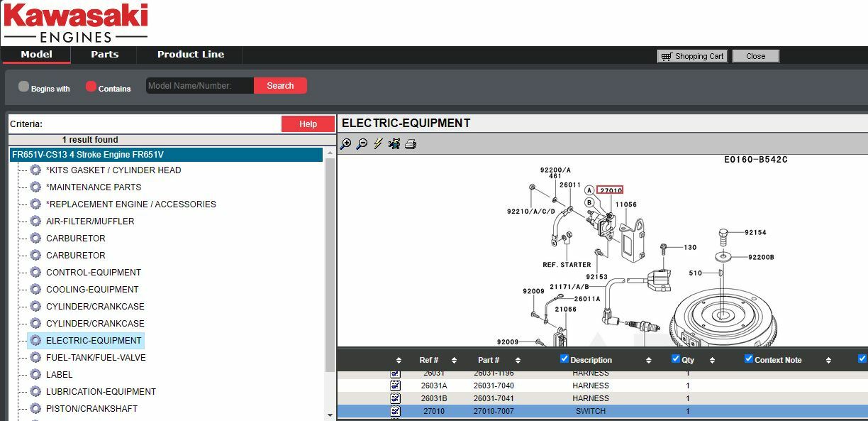Switch to the Parts tab
This screenshot has height=421, width=868.
[x=104, y=55]
